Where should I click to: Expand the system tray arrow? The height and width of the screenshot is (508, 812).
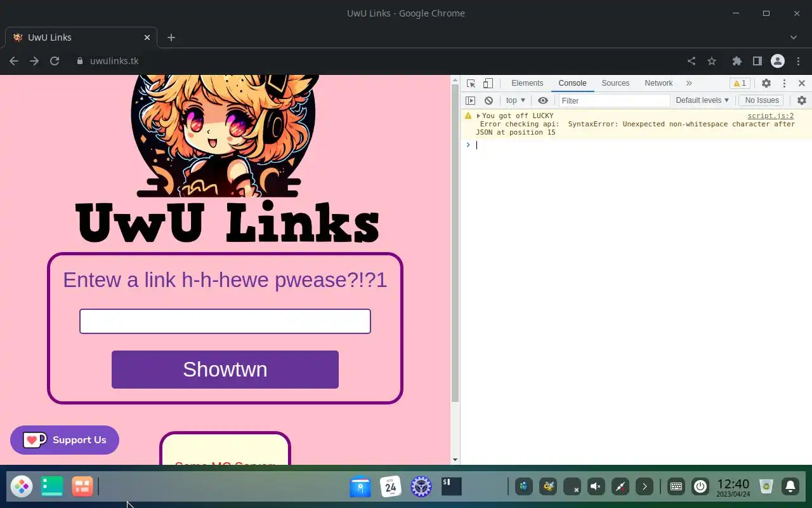(645, 487)
